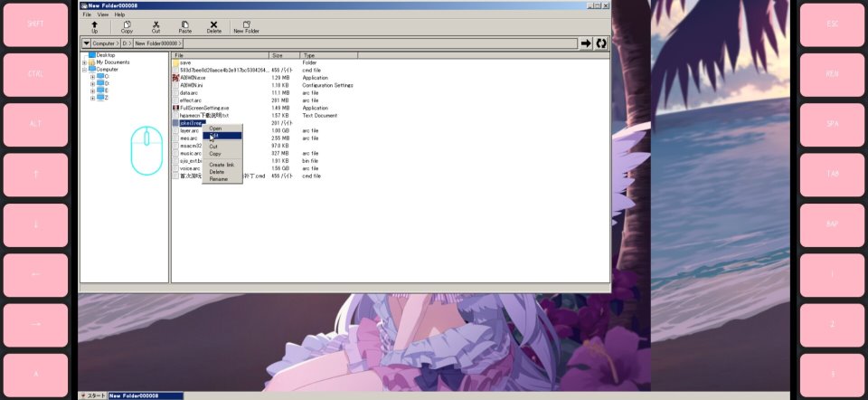Expand drive Z: plus box
This screenshot has height=400, width=868.
tap(92, 98)
